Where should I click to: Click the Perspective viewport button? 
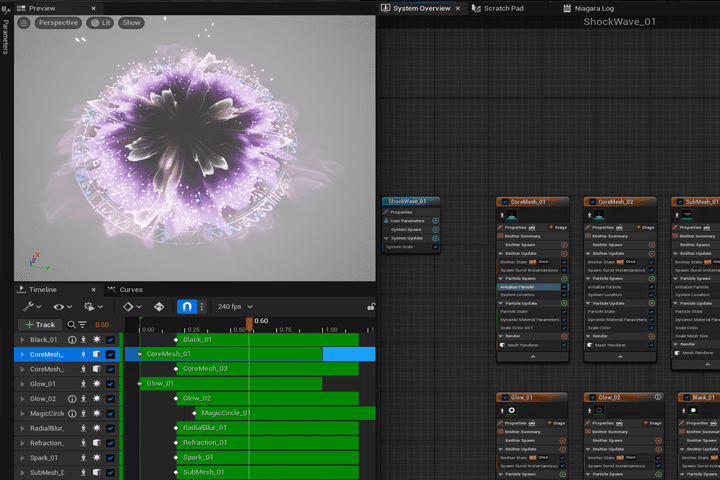pos(58,23)
